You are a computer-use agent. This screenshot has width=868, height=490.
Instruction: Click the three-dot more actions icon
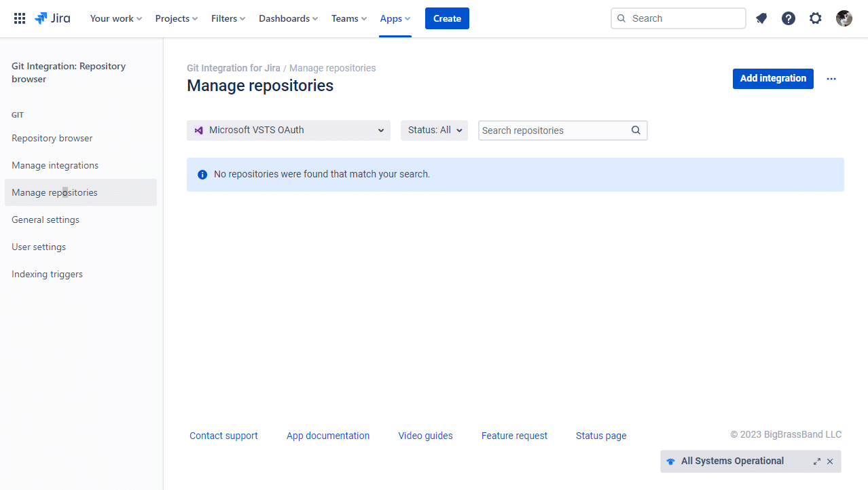point(831,79)
